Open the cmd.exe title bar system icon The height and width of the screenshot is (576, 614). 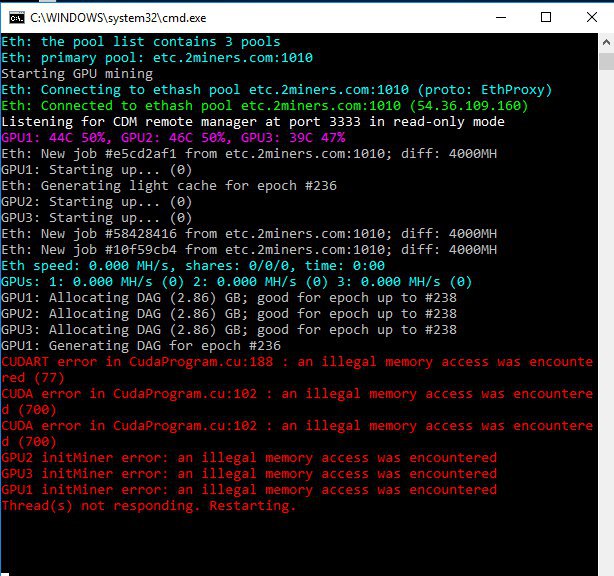pos(17,18)
